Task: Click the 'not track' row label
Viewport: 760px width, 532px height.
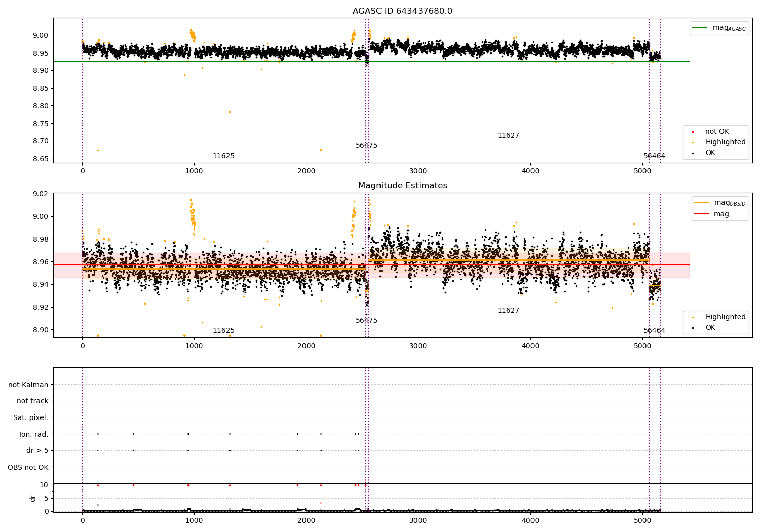Action: (x=32, y=401)
